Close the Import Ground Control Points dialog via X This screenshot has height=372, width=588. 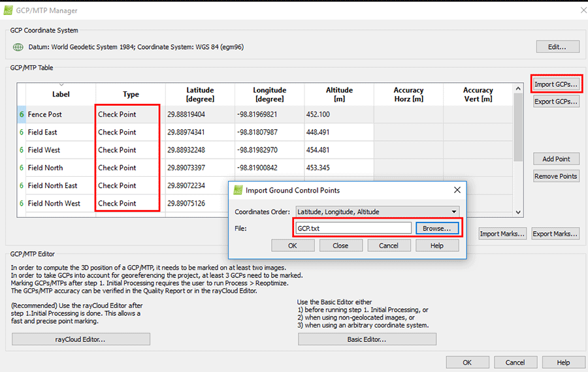point(457,190)
